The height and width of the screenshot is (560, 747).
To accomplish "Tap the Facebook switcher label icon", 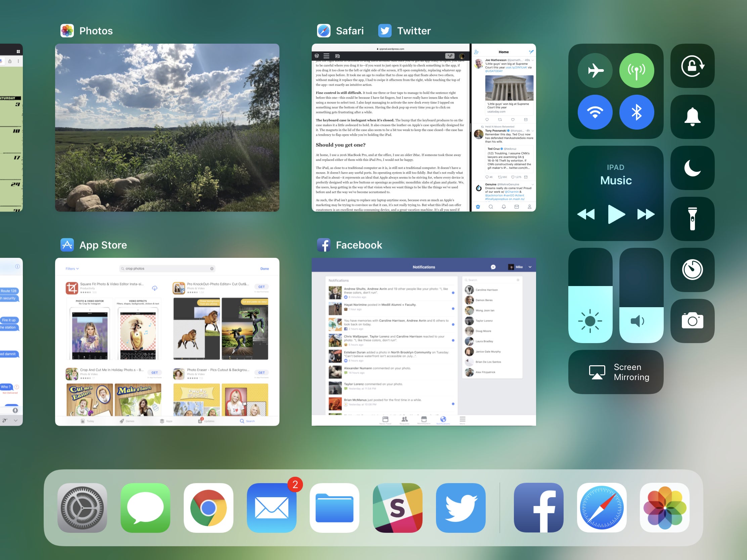I will coord(323,245).
